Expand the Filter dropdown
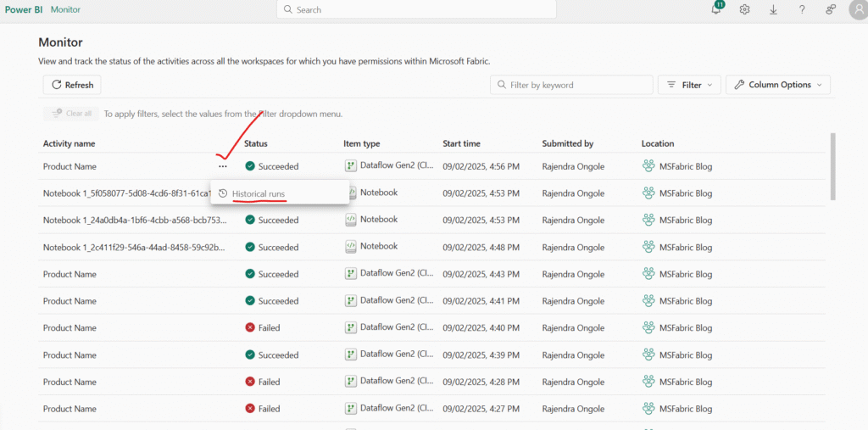This screenshot has width=868, height=430. 689,85
